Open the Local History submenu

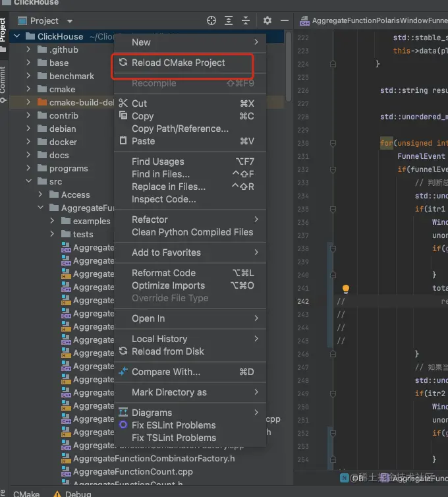(x=159, y=339)
